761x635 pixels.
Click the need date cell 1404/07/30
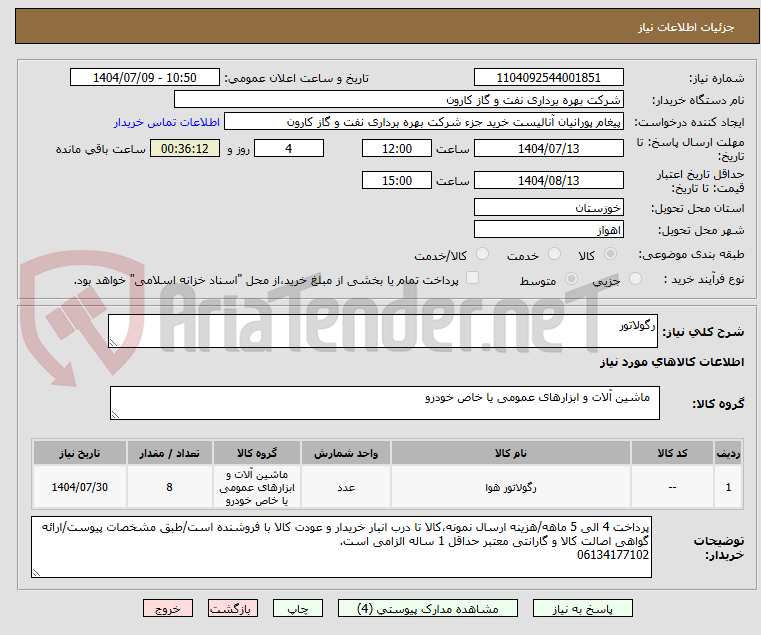[x=80, y=487]
